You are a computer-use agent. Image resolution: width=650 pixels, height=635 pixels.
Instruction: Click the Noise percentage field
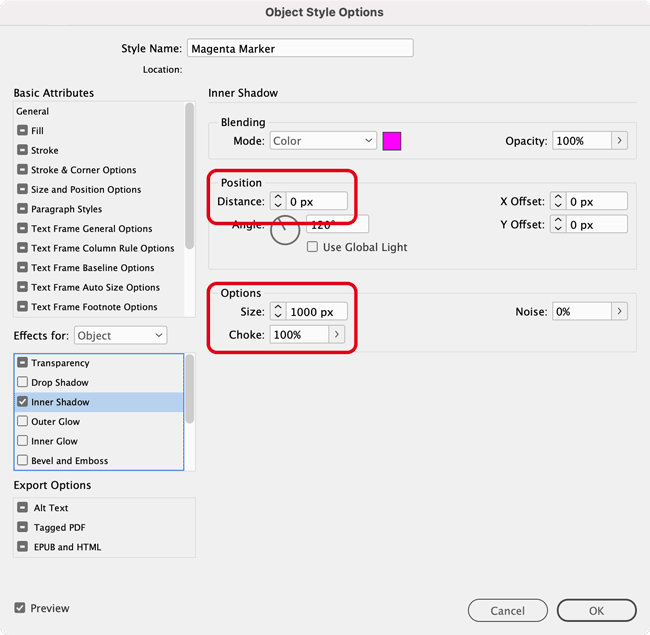pos(582,311)
